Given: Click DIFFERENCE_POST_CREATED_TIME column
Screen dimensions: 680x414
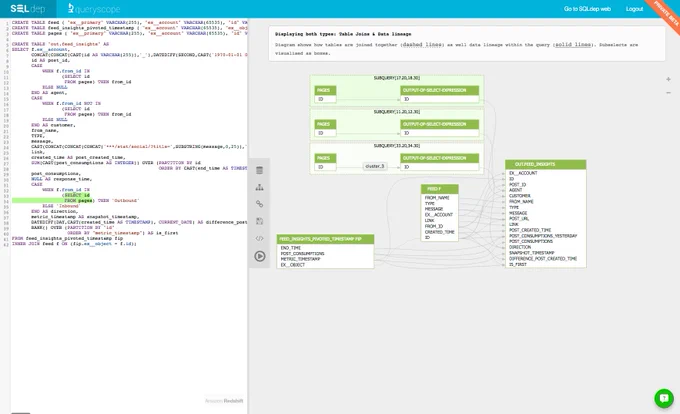Looking at the screenshot, I should [x=543, y=259].
